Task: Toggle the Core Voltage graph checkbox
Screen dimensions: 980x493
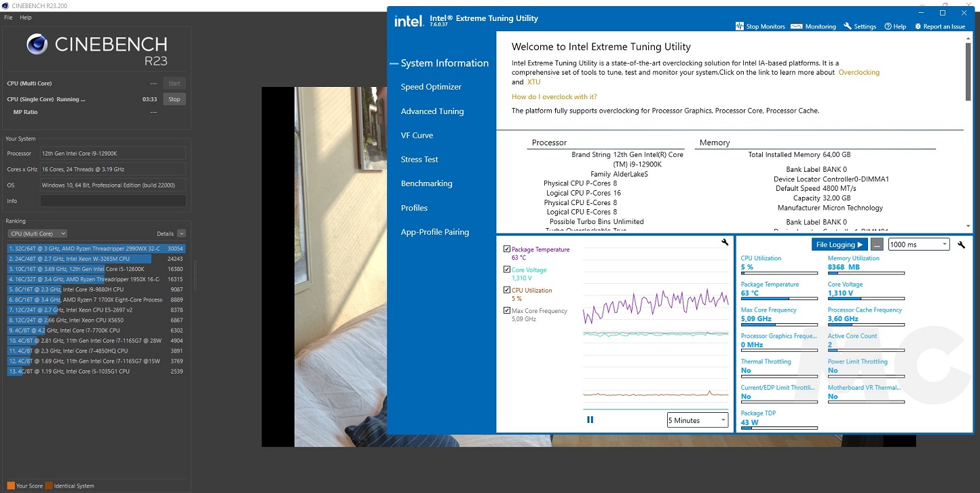Action: [507, 270]
